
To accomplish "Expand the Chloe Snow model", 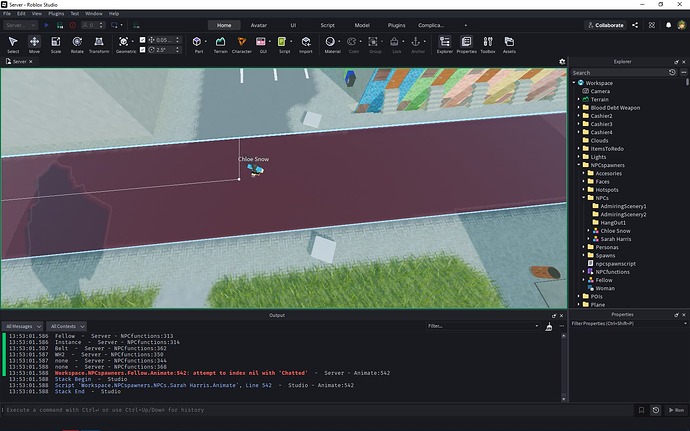I will click(x=589, y=231).
